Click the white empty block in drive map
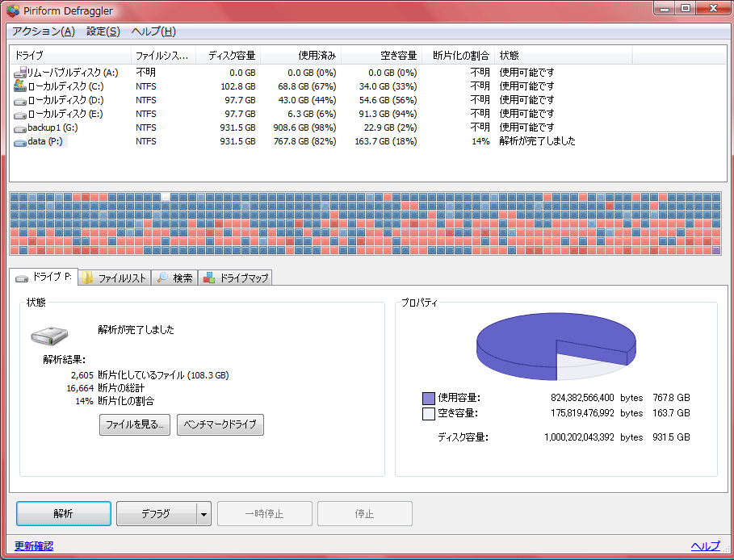Viewport: 734px width, 560px height. pos(166,197)
